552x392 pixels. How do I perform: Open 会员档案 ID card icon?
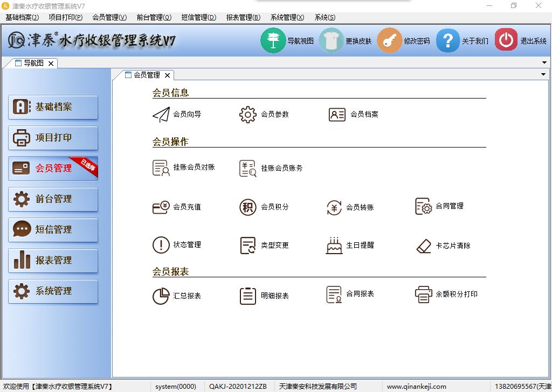(x=337, y=115)
